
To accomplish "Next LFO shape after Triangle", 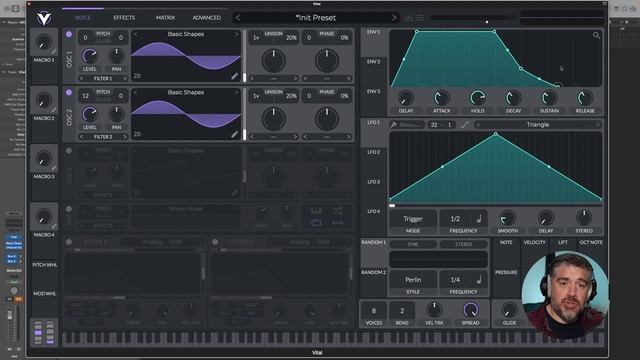I will 598,125.
